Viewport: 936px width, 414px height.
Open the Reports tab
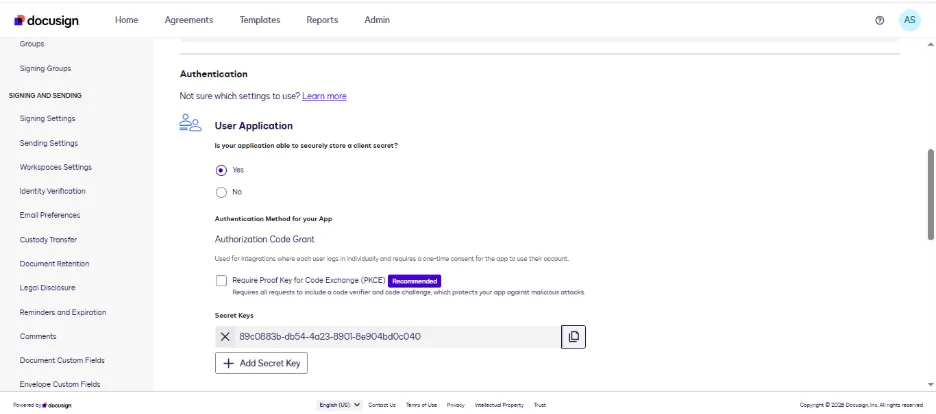(x=322, y=20)
